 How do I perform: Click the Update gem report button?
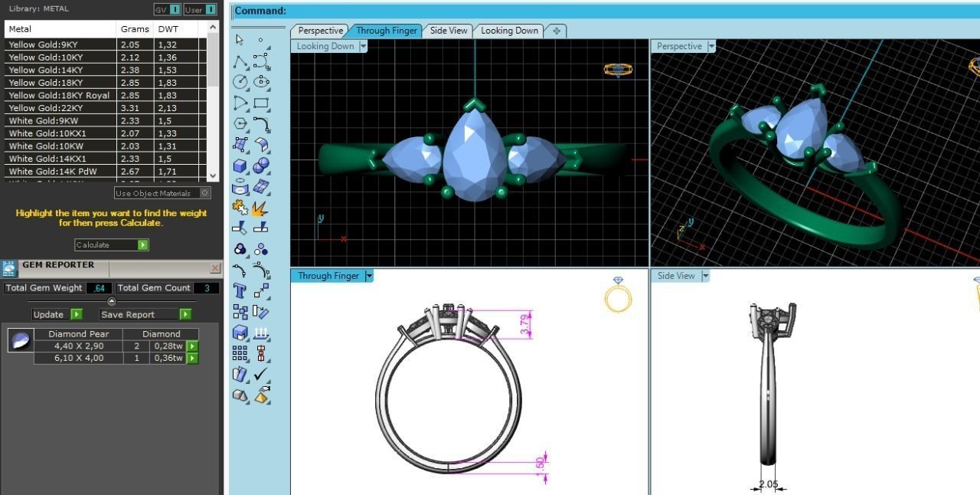(x=57, y=314)
